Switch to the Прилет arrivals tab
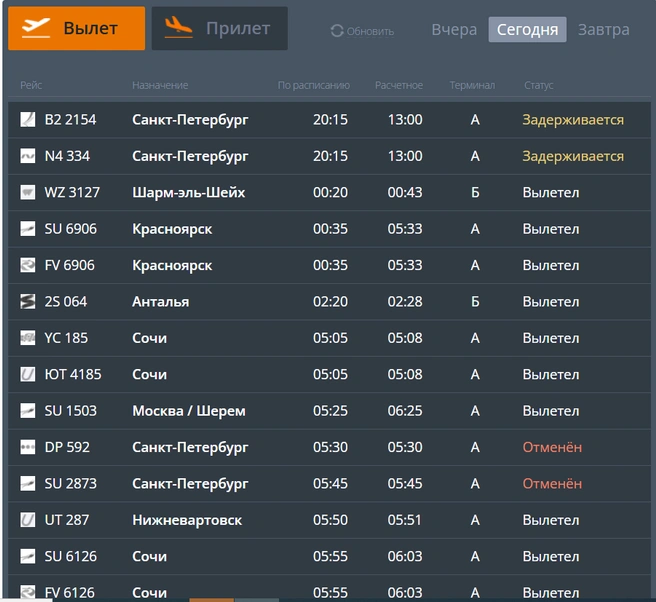The width and height of the screenshot is (656, 602). coord(220,28)
